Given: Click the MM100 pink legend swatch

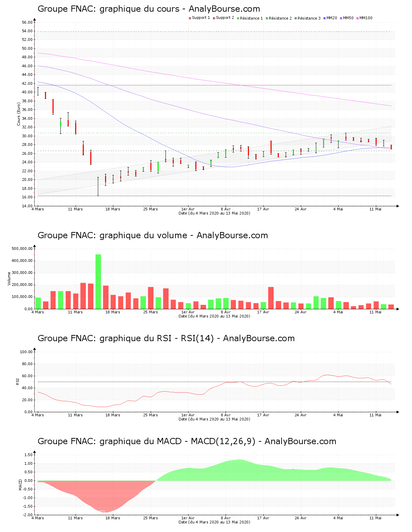Looking at the screenshot, I should click(357, 18).
